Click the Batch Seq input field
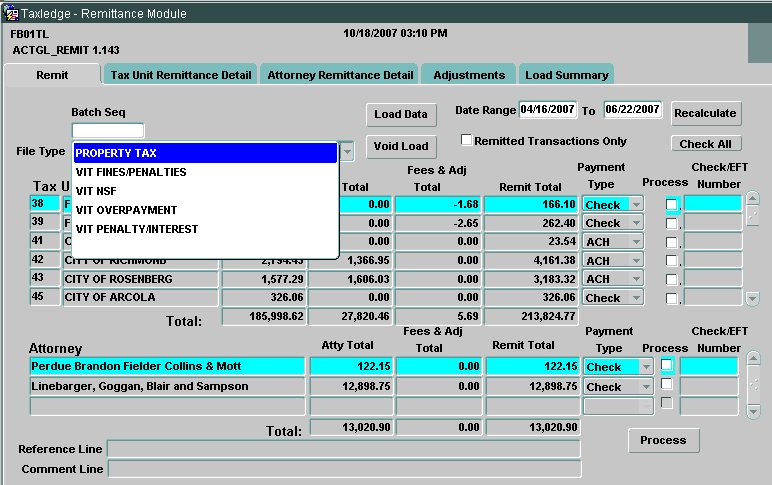 108,131
